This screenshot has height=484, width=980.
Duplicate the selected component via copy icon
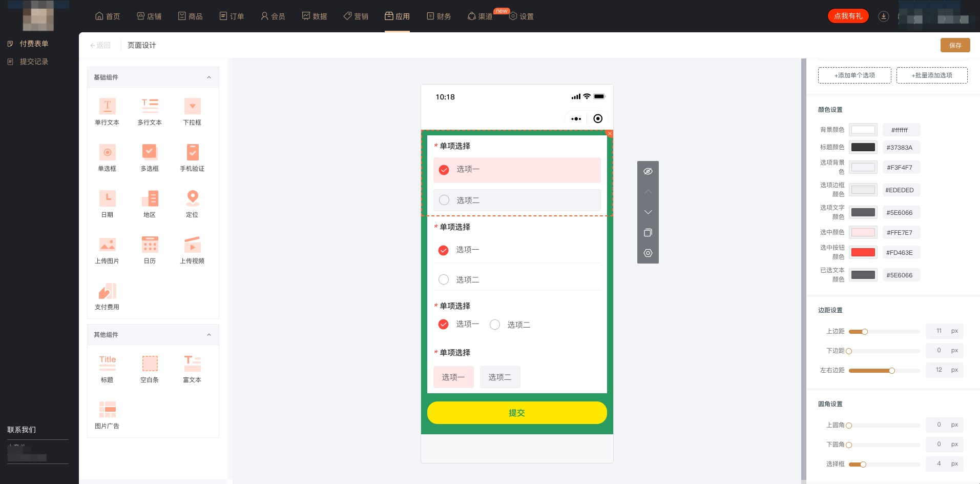[x=648, y=233]
